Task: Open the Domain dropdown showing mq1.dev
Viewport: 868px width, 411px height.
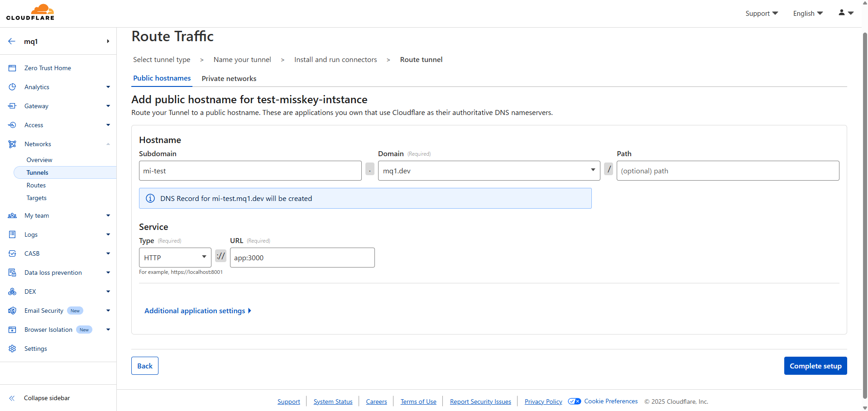Action: click(x=489, y=171)
